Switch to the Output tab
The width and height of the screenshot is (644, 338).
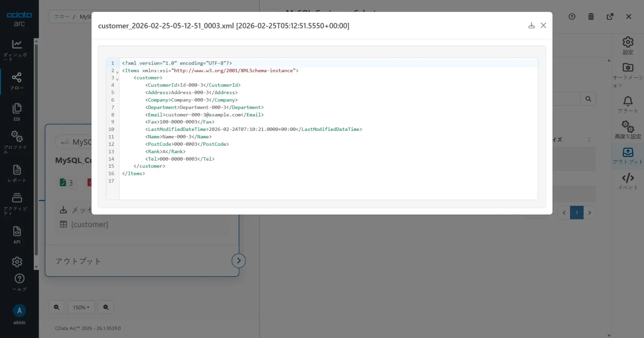(628, 156)
